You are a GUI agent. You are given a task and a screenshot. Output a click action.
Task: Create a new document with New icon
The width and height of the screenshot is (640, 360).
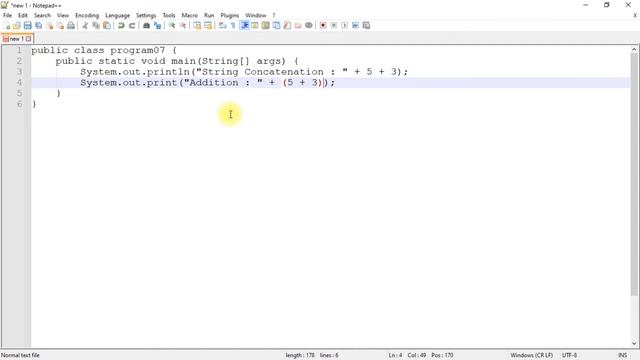(x=7, y=26)
